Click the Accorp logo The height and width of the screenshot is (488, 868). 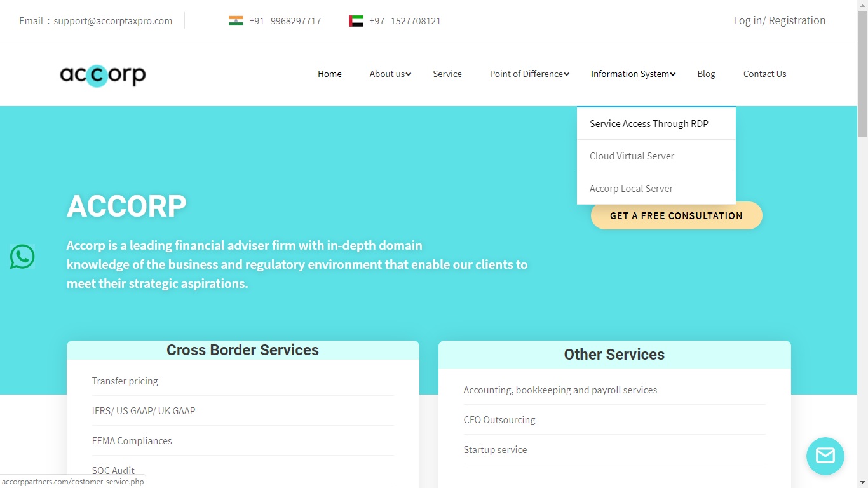click(x=103, y=75)
